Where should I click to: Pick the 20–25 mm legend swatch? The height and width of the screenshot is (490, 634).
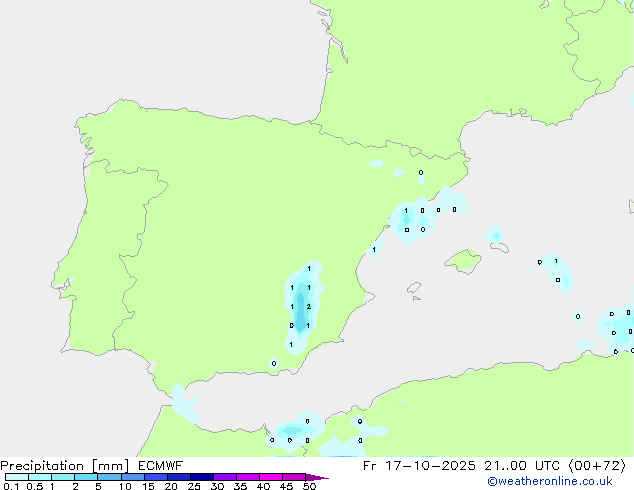[x=179, y=477]
